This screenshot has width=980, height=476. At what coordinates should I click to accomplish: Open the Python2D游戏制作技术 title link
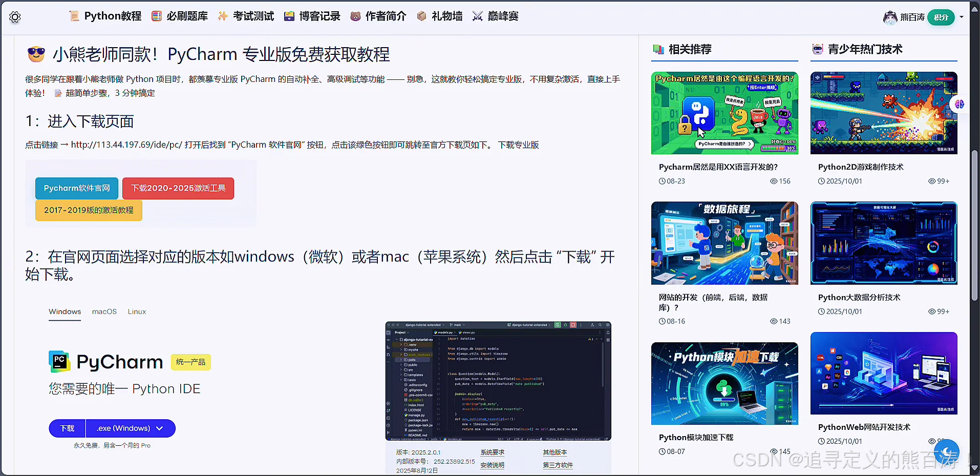(x=861, y=167)
